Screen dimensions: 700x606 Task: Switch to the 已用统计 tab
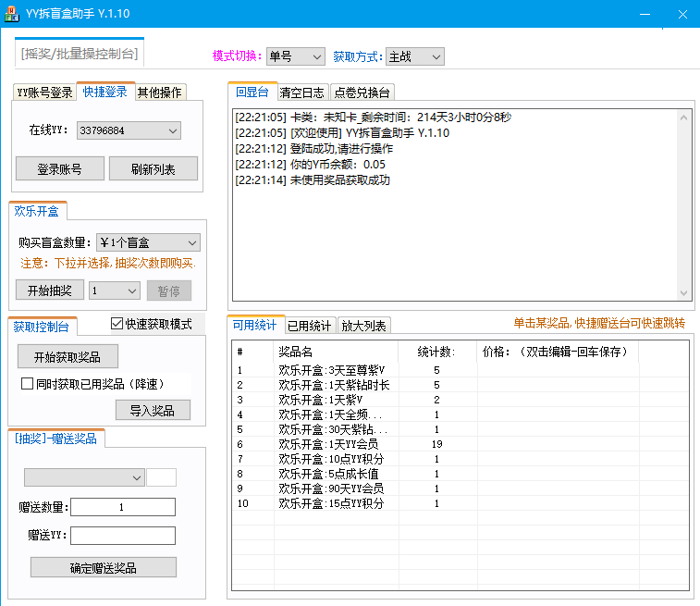(x=310, y=326)
